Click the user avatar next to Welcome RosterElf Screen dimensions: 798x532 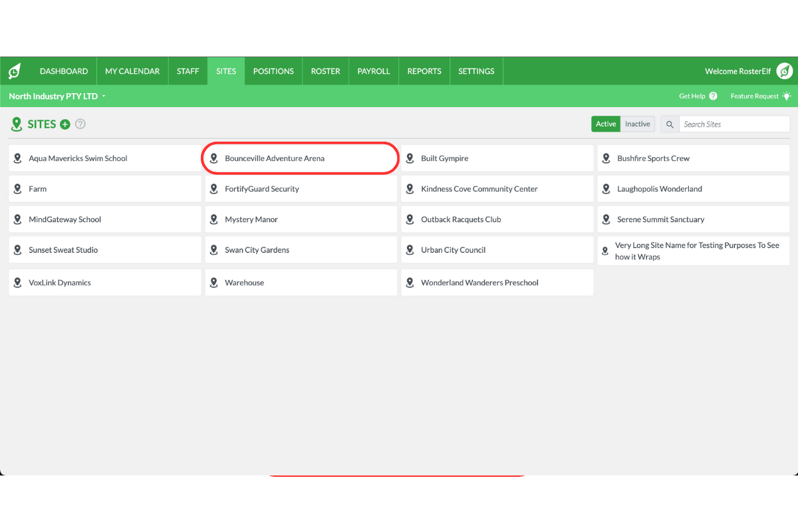point(784,71)
